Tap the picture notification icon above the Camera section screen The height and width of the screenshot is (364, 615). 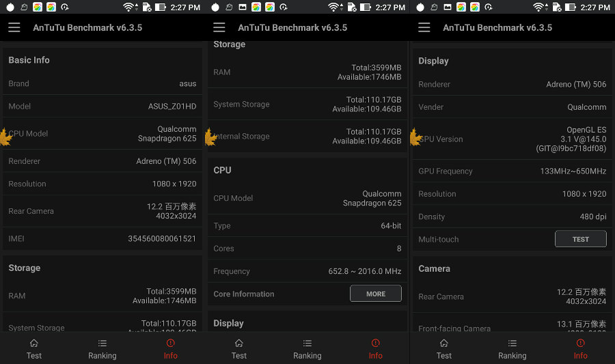coord(448,7)
